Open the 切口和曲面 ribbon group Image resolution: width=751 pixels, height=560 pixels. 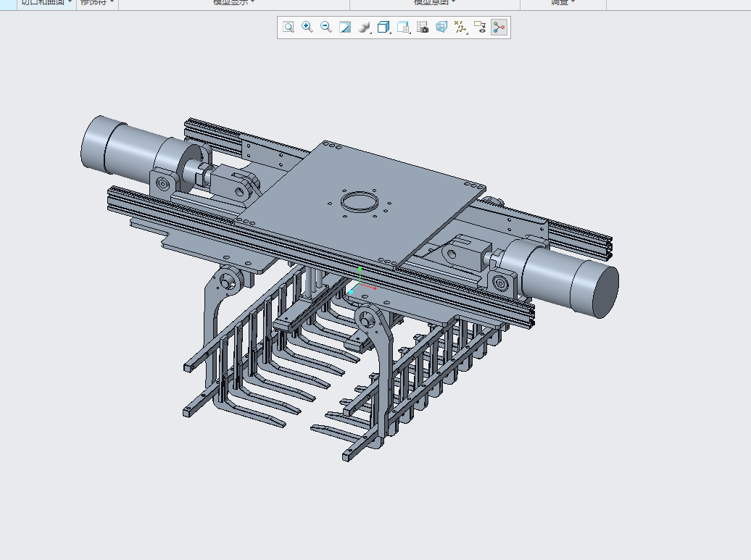(x=46, y=2)
